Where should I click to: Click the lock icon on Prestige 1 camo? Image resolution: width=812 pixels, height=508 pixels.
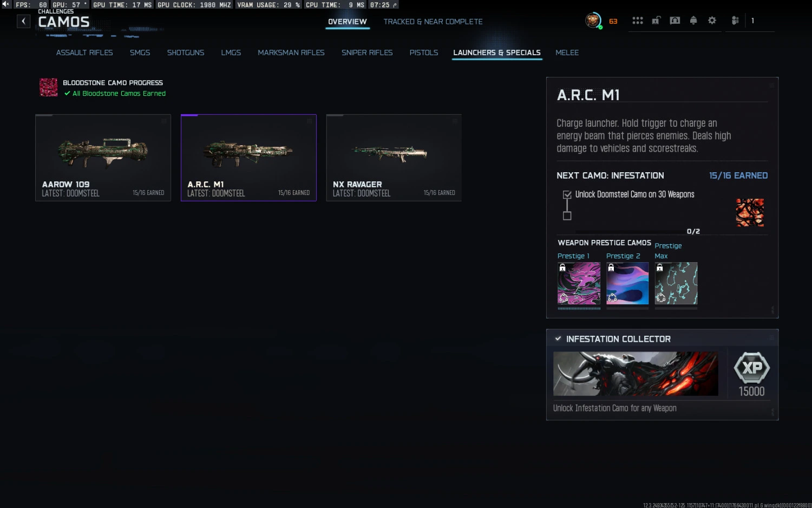(562, 268)
